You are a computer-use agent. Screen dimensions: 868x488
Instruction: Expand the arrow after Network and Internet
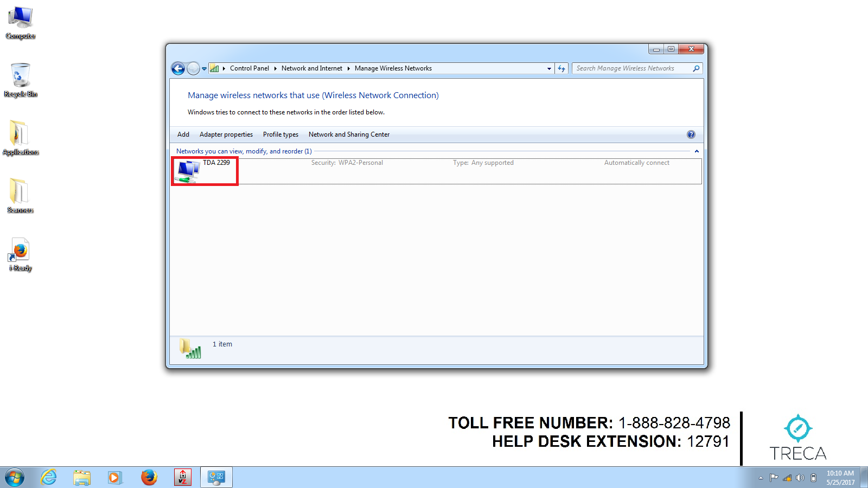(349, 68)
